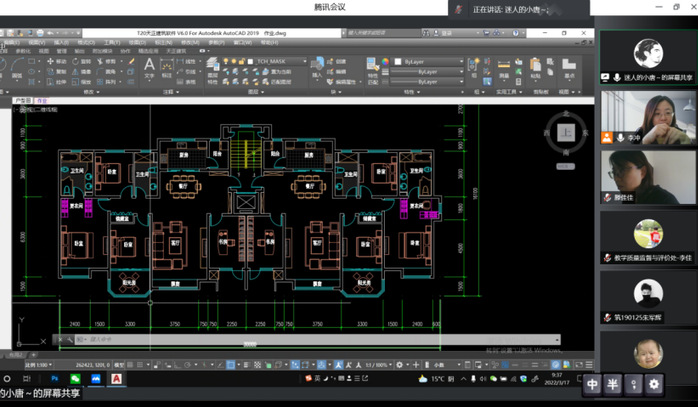Switch to the 作业 drawing tab
Image resolution: width=698 pixels, height=407 pixels.
41,101
